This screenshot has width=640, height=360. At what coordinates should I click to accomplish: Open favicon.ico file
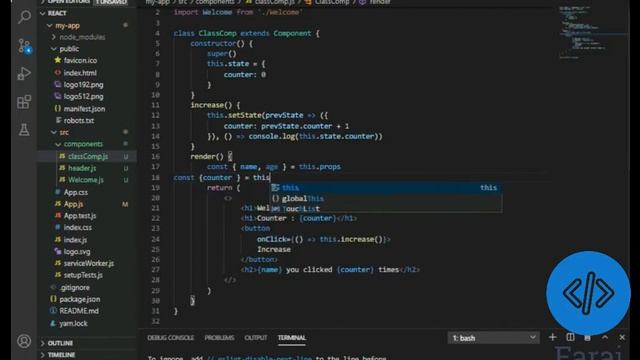[80, 61]
